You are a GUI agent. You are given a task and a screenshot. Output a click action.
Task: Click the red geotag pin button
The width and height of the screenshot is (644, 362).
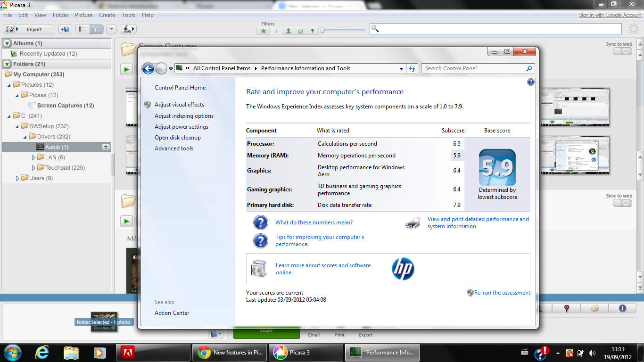tap(567, 308)
